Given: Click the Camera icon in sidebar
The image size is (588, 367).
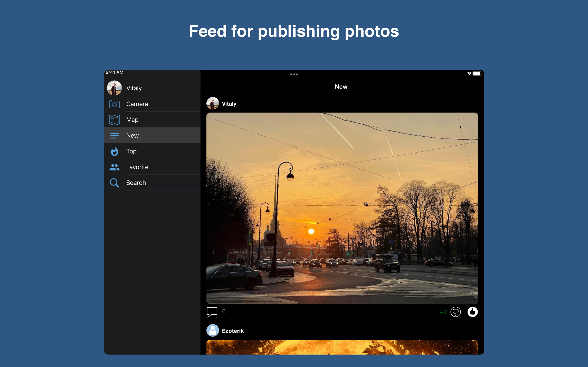Looking at the screenshot, I should 114,104.
